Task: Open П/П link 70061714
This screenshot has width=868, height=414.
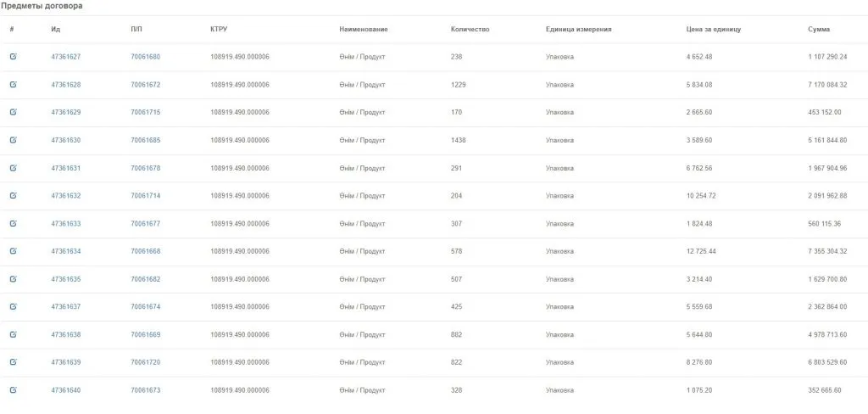Action: 145,196
